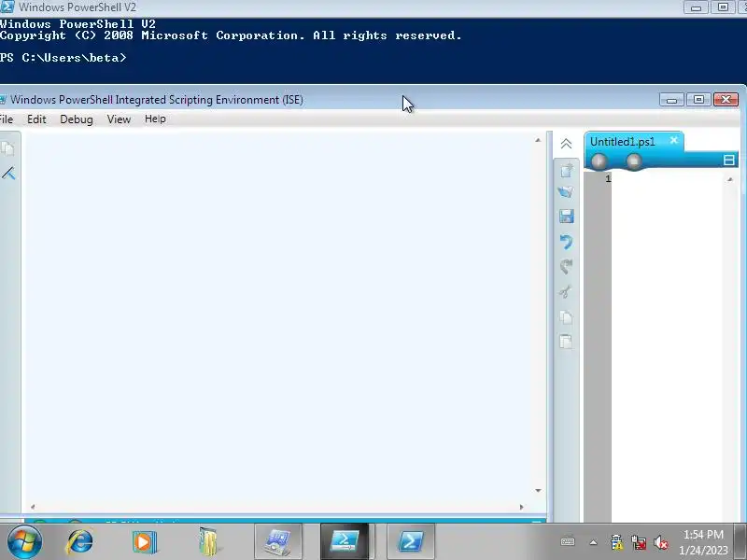This screenshot has width=747, height=560.
Task: Click the output pane's scroll down arrow
Action: pyautogui.click(x=538, y=491)
